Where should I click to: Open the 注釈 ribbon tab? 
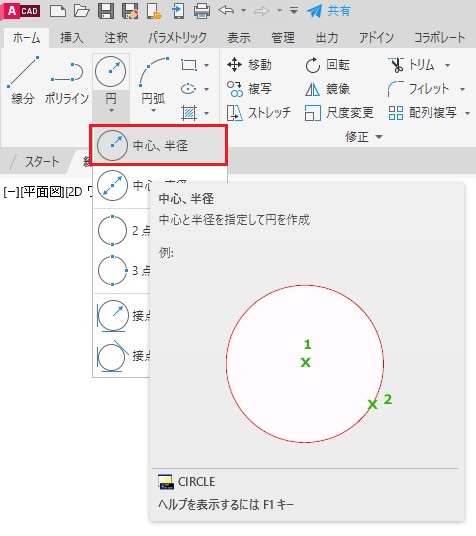coord(116,38)
